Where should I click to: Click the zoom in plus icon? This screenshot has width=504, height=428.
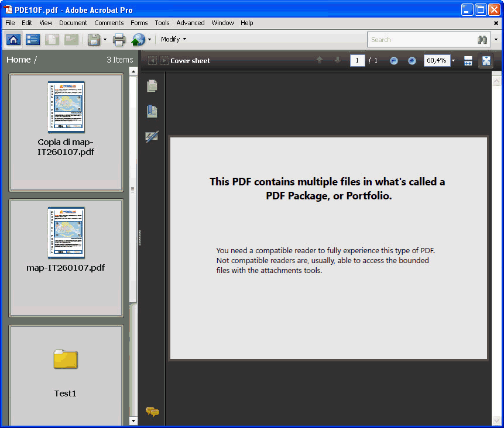[x=412, y=61]
